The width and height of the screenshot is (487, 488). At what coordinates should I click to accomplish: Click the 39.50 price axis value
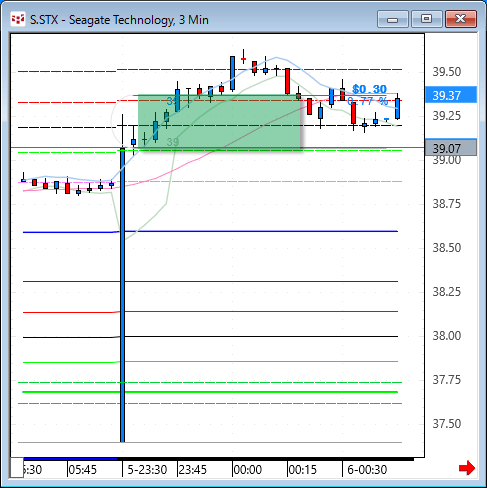[447, 72]
